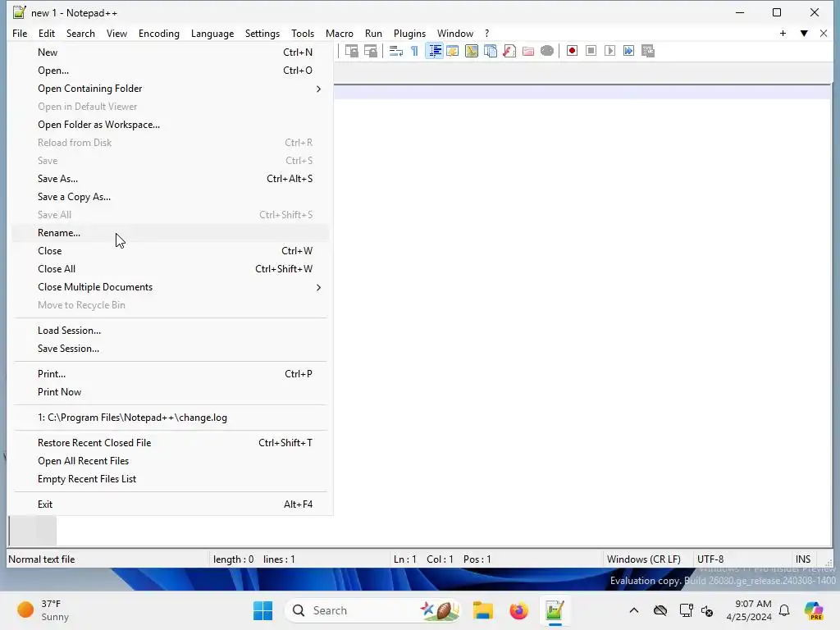The image size is (840, 630).
Task: Click run macro multiple times icon
Action: [x=629, y=51]
